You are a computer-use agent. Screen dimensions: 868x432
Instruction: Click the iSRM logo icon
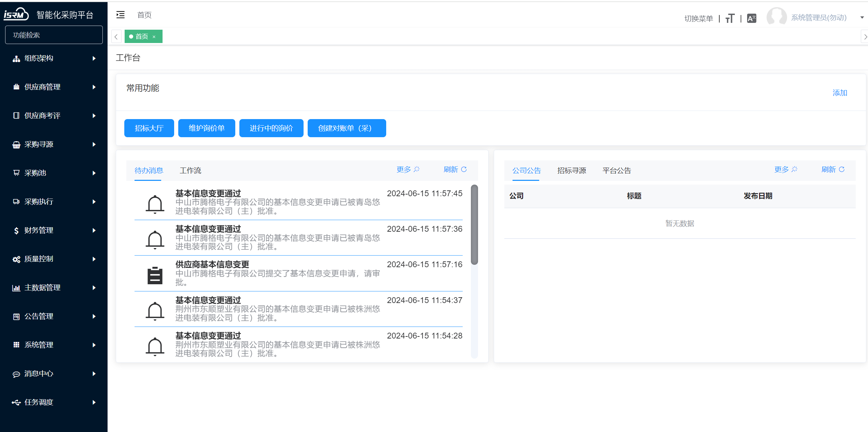click(16, 14)
